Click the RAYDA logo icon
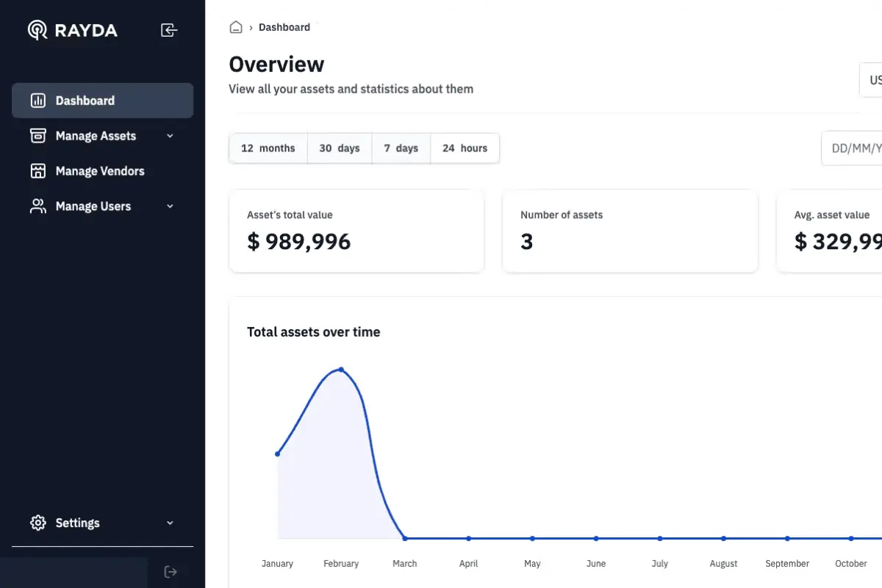This screenshot has width=882, height=588. [37, 30]
